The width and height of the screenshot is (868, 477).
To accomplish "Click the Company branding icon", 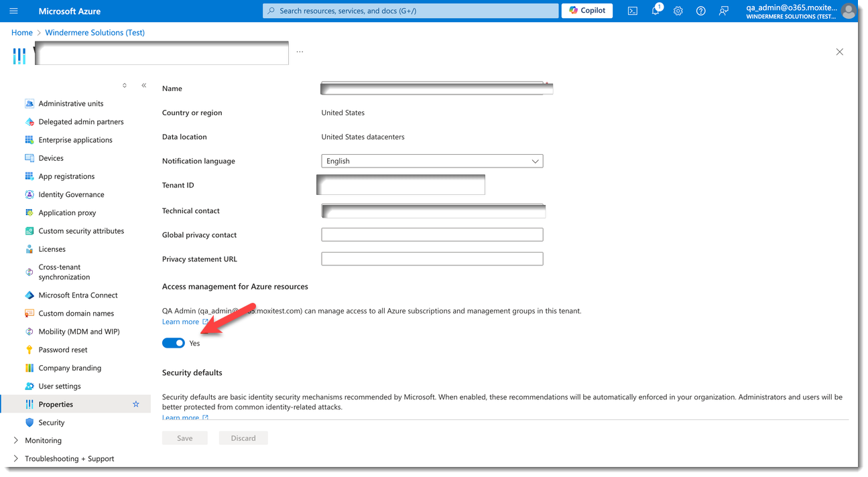I will point(29,368).
